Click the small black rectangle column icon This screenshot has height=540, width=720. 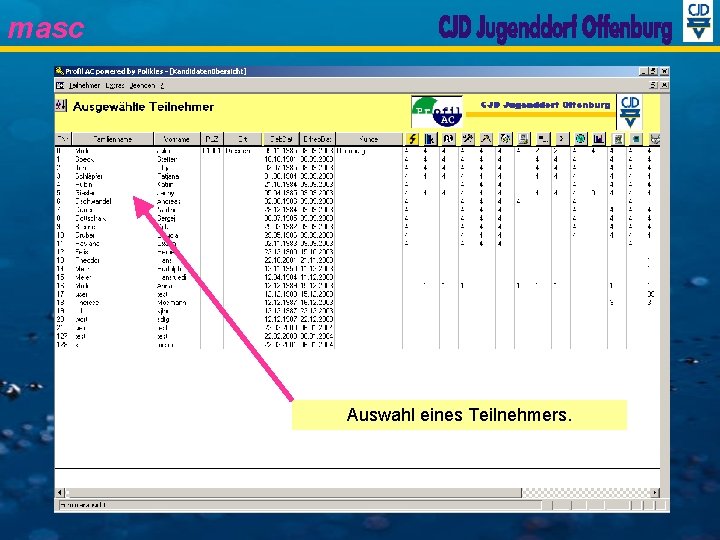[543, 139]
